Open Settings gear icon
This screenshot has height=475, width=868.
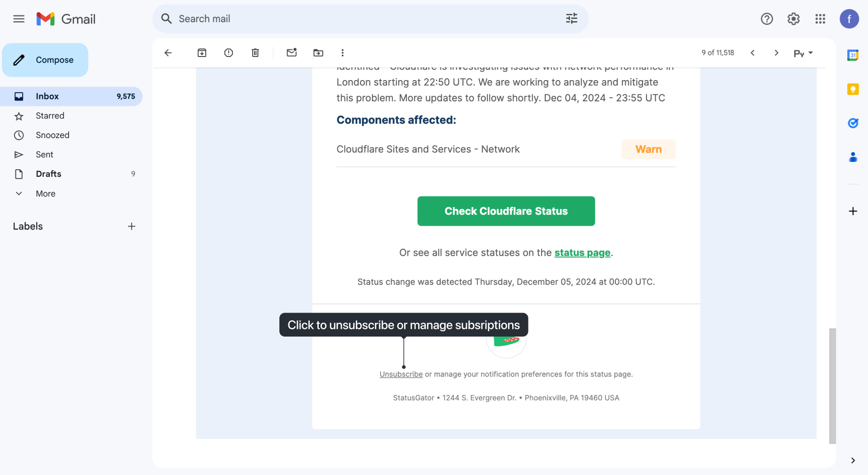coord(793,19)
